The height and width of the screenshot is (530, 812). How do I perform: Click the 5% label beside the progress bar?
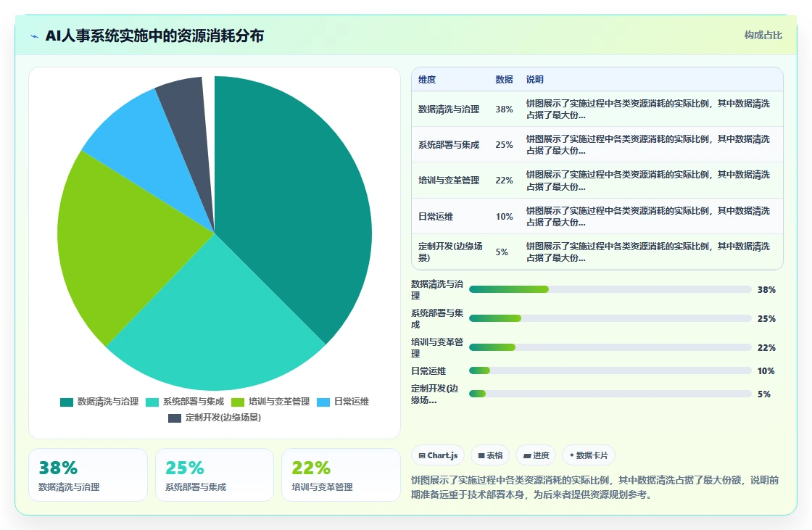pyautogui.click(x=764, y=394)
